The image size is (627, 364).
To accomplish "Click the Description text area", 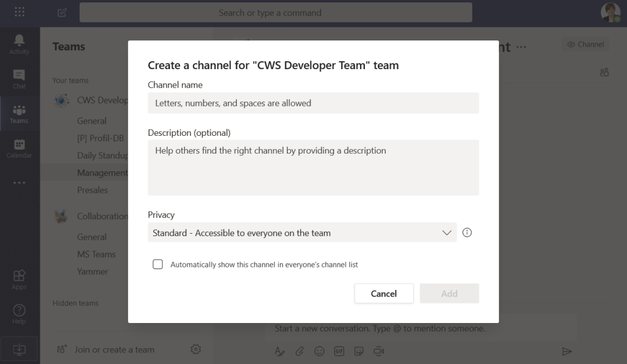I will [313, 168].
